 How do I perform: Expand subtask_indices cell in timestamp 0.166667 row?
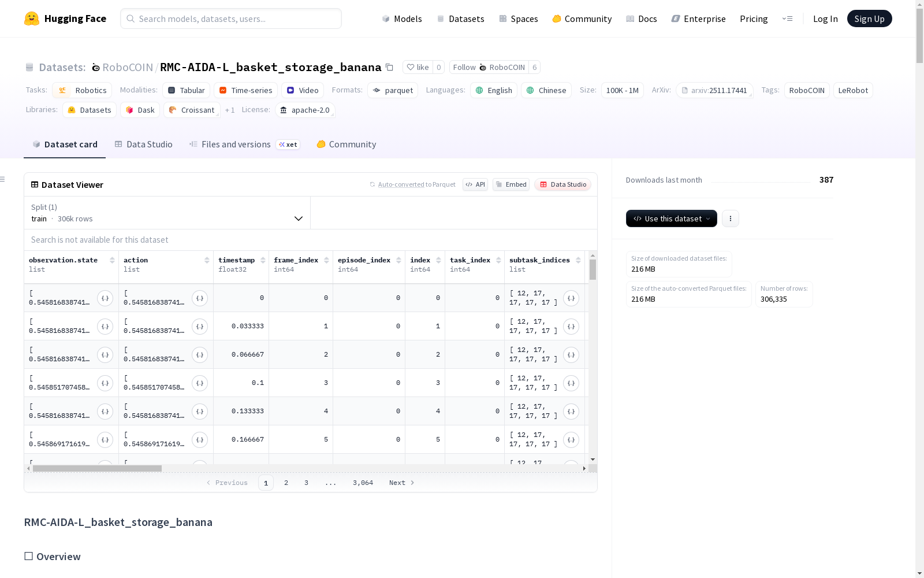571,440
